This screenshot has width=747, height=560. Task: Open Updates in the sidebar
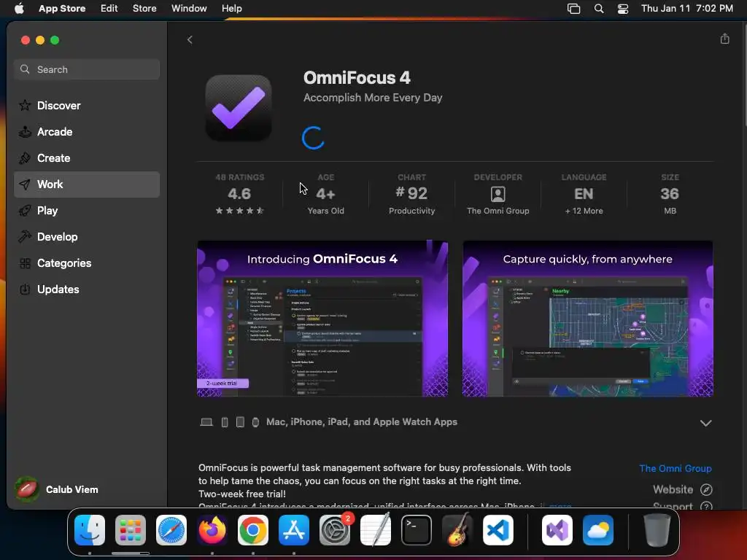(x=87, y=289)
